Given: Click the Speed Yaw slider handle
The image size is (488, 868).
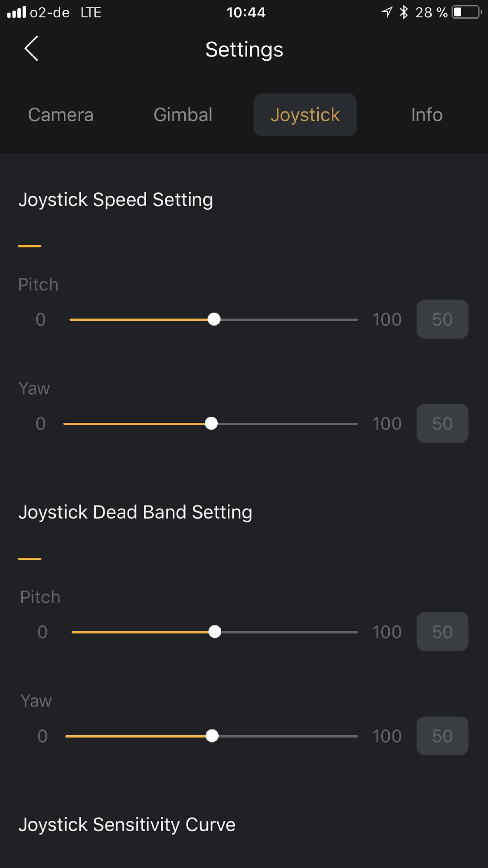Looking at the screenshot, I should (211, 424).
